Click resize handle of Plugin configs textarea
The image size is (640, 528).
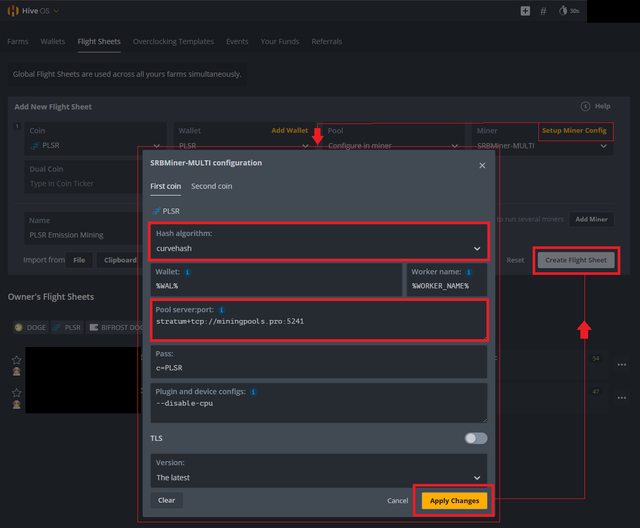coord(484,419)
